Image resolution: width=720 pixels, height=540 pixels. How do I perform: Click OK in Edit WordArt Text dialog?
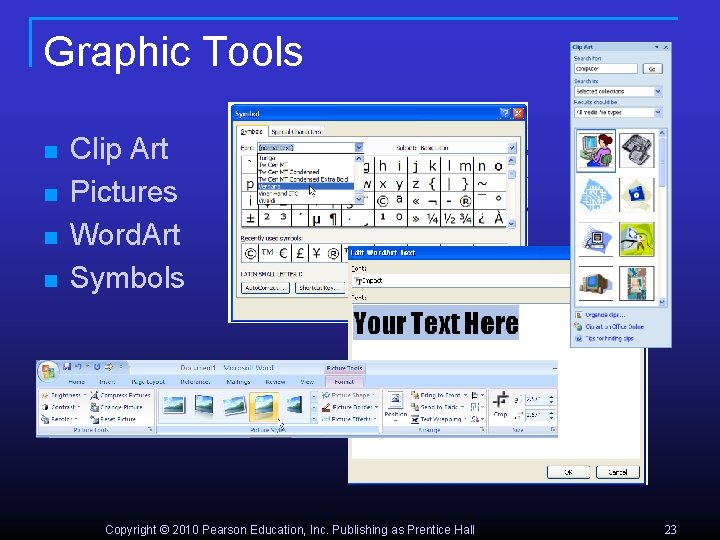568,472
